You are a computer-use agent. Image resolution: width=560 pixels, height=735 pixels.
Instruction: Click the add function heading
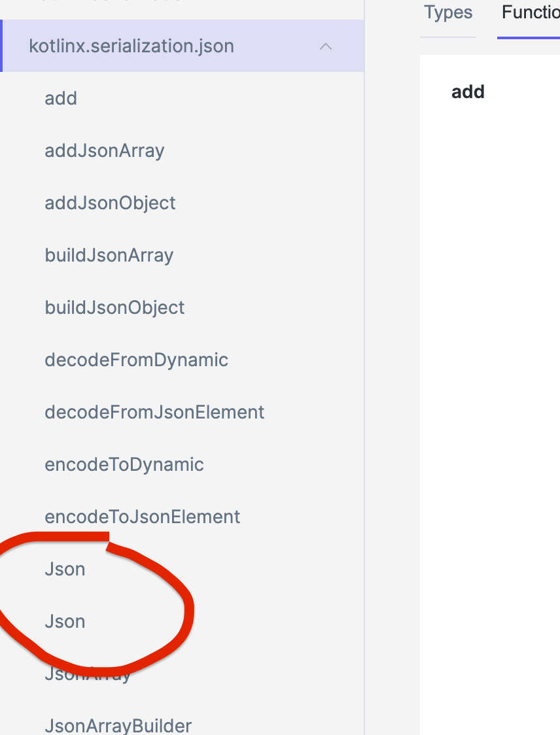(468, 92)
